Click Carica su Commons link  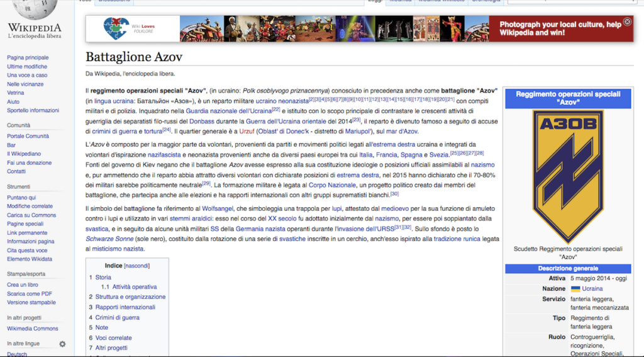[x=31, y=215]
